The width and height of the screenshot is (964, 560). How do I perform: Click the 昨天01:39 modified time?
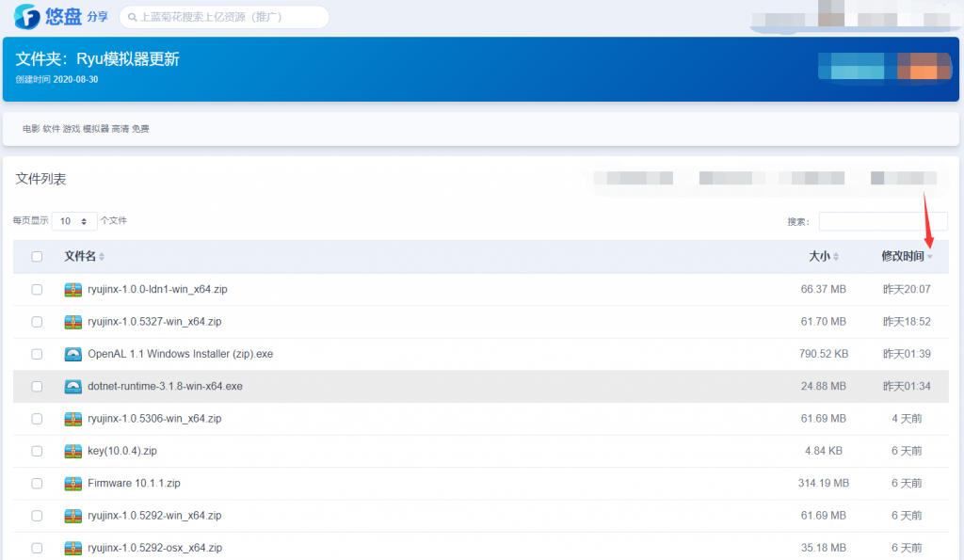907,354
